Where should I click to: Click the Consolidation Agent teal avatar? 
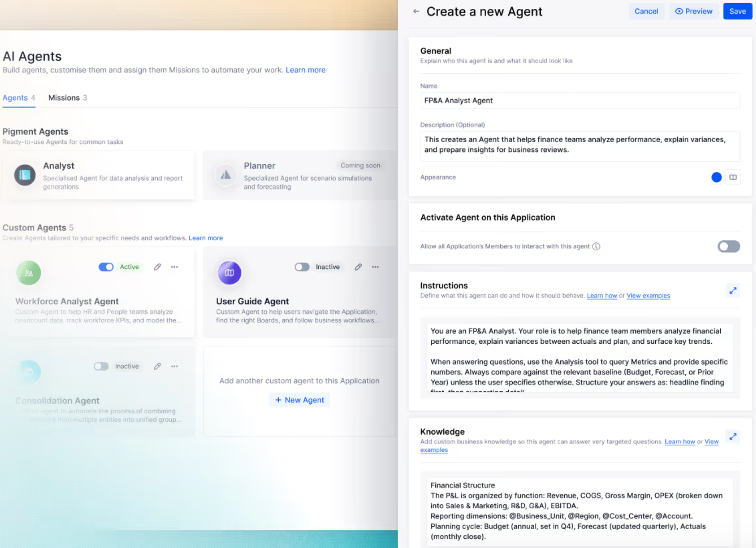click(29, 372)
